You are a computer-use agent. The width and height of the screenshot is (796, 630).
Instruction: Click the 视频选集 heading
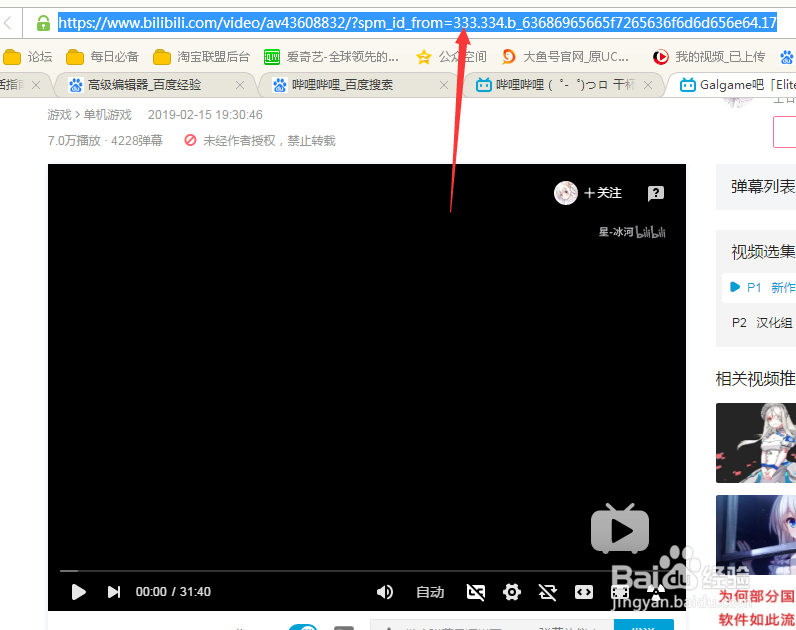(x=763, y=252)
